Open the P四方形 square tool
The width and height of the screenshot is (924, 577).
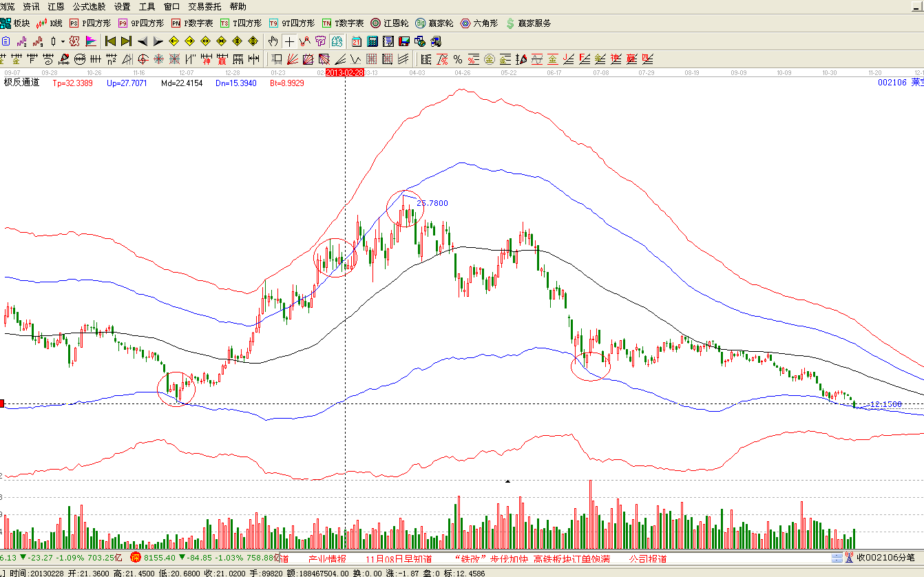click(90, 23)
